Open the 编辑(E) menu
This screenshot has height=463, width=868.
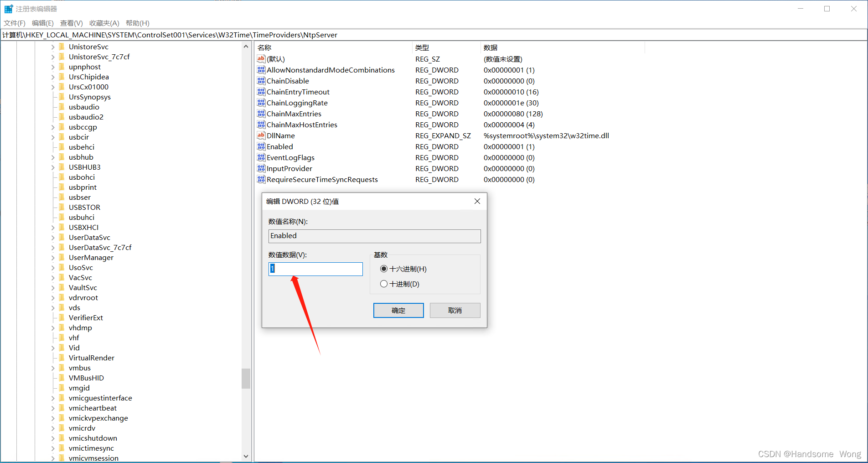pos(43,23)
